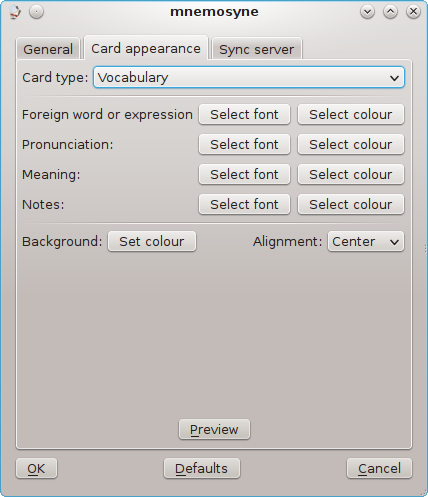Screen dimensions: 428x497
Task: Select colour for Foreign word or expression
Action: 351,114
